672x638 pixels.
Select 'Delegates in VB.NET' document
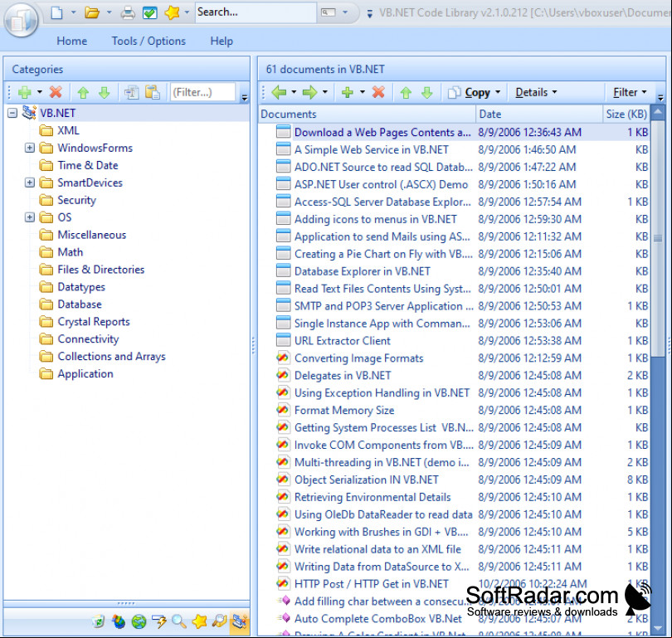coord(343,376)
